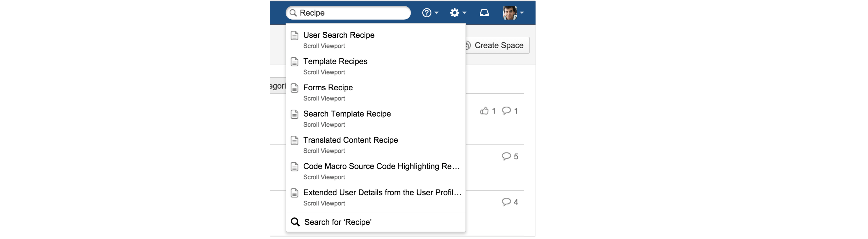
Task: Click the thumbs-up like icon
Action: click(484, 111)
